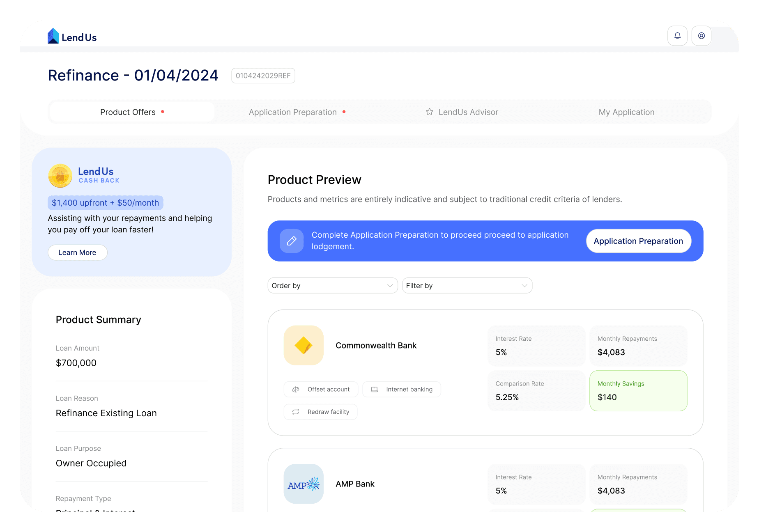Screen dimensions: 759x532
Task: Switch to Application Preparation tab
Action: pyautogui.click(x=297, y=112)
